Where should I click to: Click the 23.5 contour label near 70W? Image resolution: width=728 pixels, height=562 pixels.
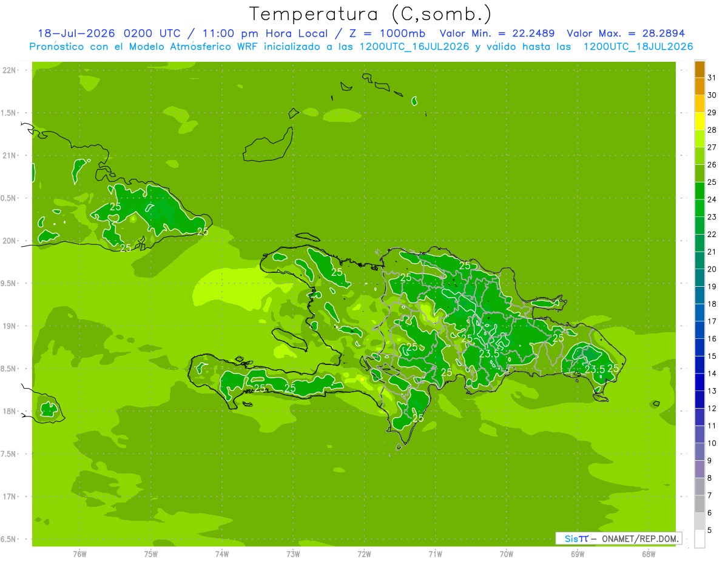(x=489, y=353)
